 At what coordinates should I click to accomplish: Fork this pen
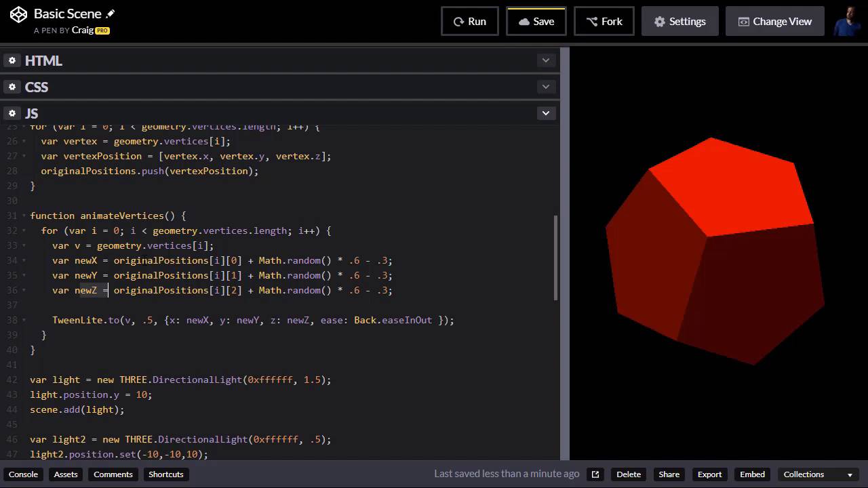pos(604,21)
